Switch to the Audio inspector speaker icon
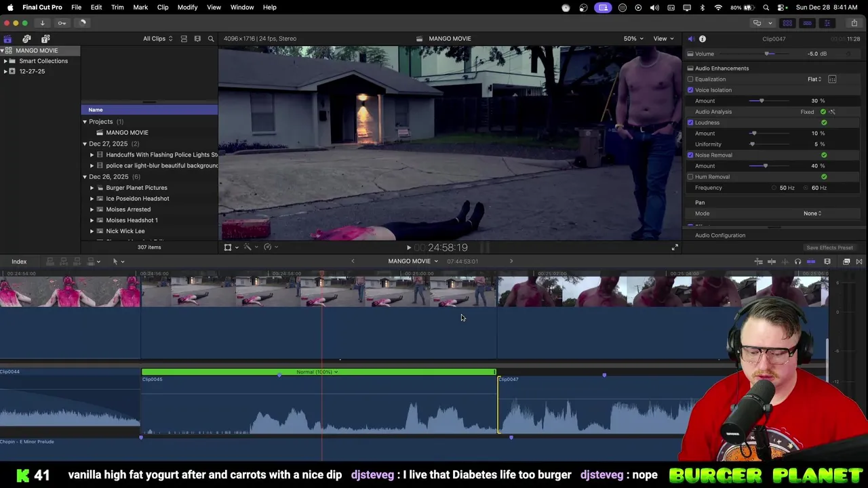Screen dimensions: 868x488 (690, 39)
